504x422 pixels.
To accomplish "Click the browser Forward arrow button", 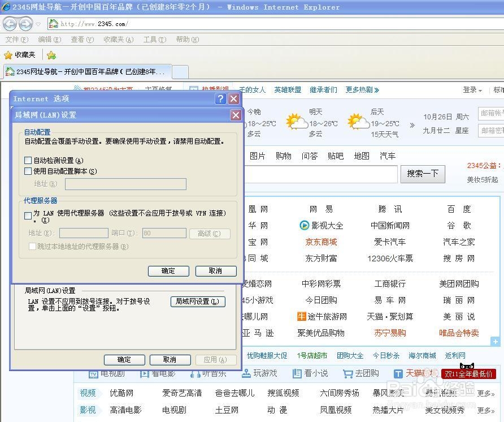I will point(26,24).
